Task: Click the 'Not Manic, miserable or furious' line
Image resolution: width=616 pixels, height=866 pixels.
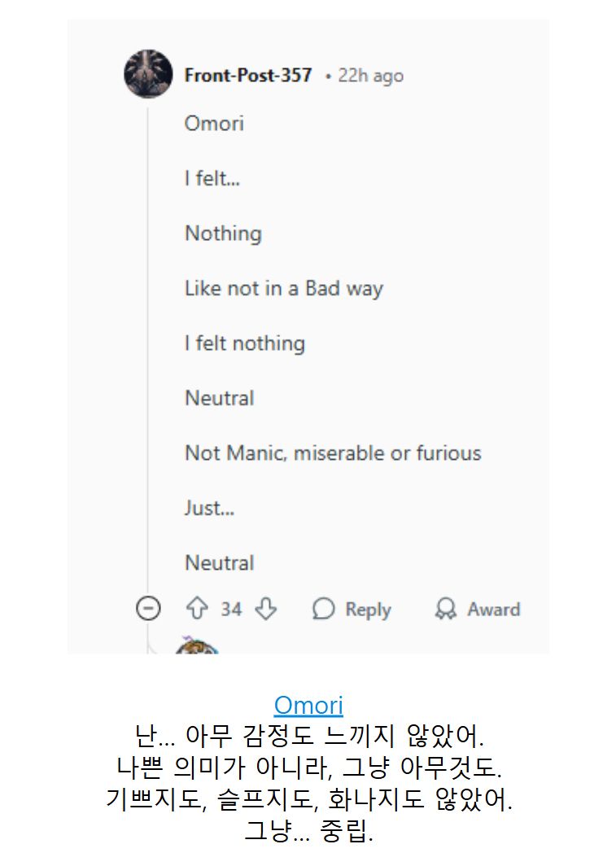Action: (x=333, y=453)
